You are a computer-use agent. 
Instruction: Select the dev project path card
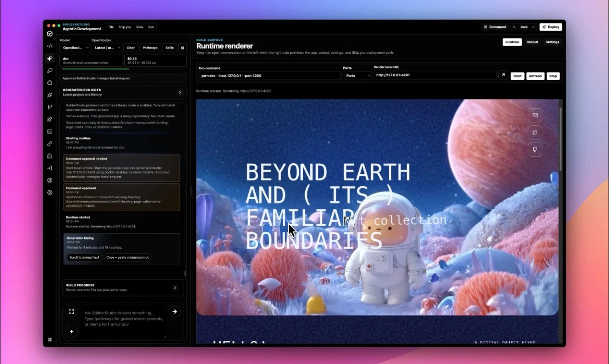pyautogui.click(x=91, y=60)
